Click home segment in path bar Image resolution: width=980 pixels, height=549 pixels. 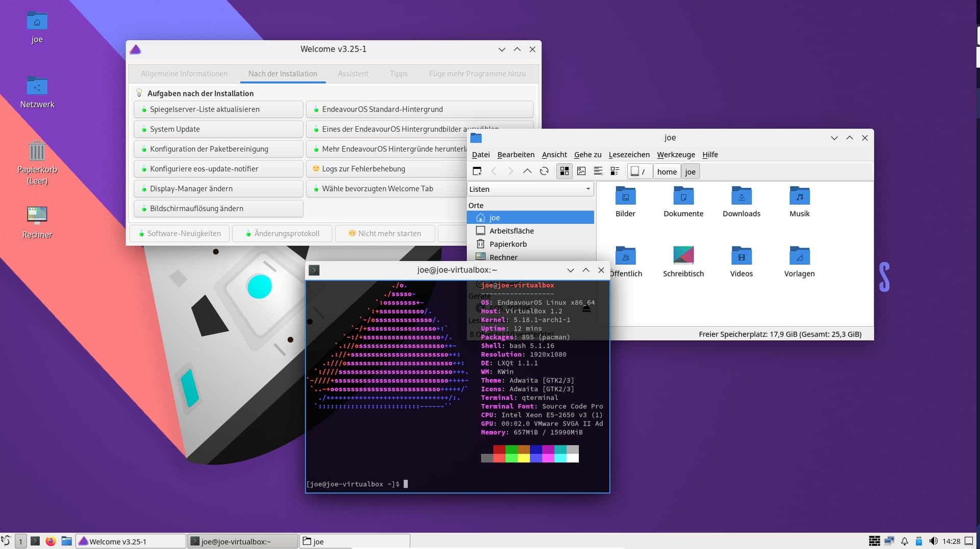pos(667,171)
